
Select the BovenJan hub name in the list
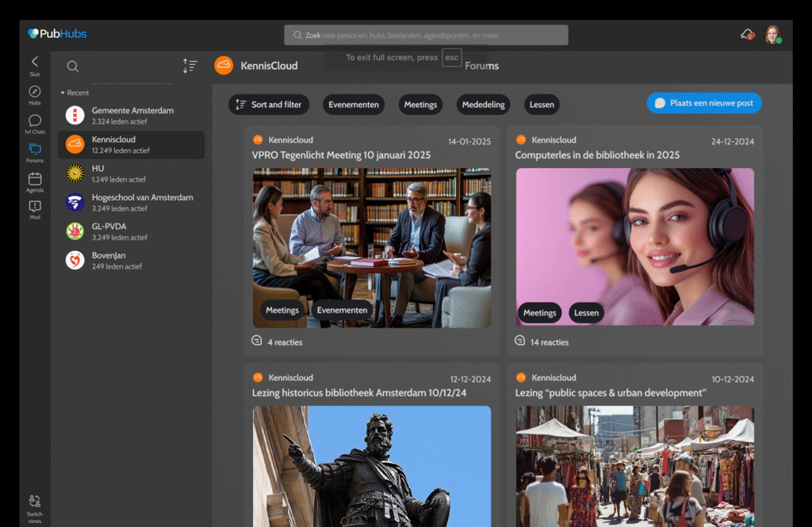pos(108,255)
